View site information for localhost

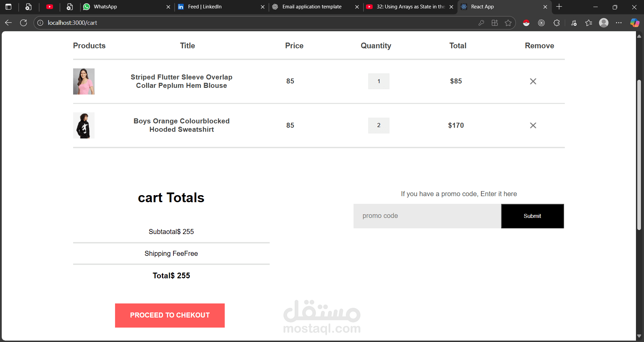(x=40, y=23)
